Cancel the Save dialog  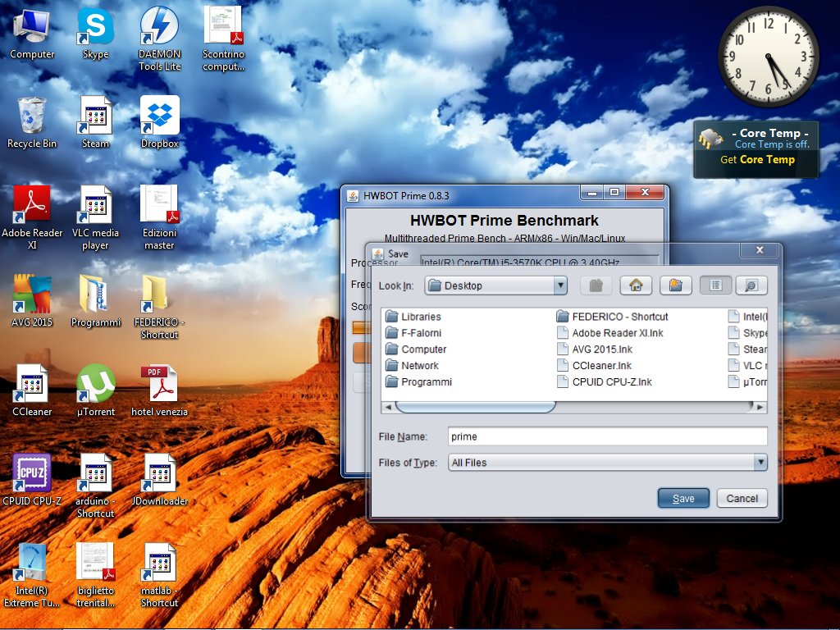pos(742,498)
